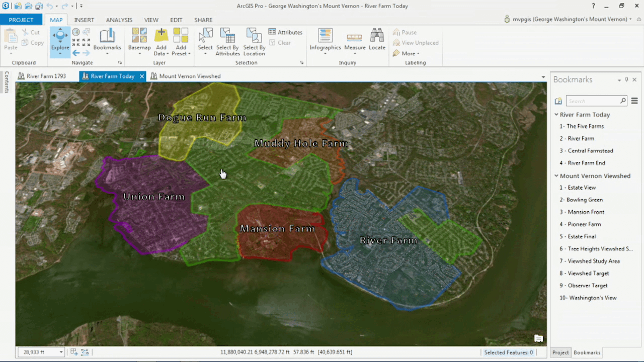
Task: Switch to the ANALYSIS ribbon tab
Action: tap(119, 20)
